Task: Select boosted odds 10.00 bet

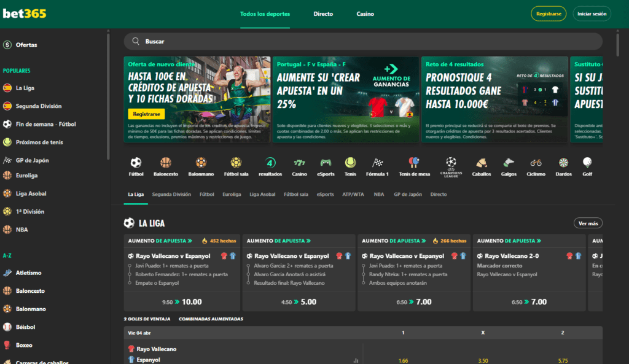Action: [x=182, y=302]
